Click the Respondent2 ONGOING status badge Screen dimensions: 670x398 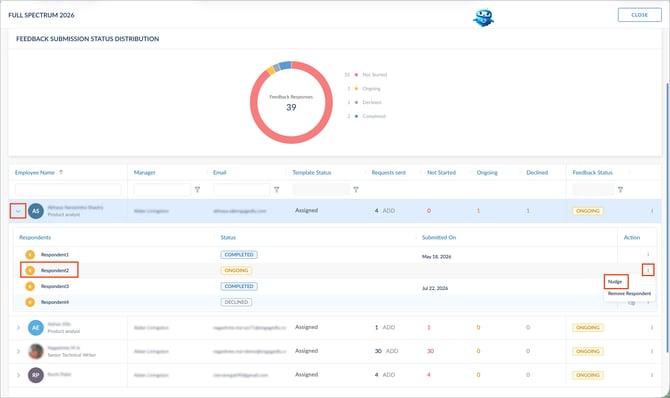[x=236, y=271]
